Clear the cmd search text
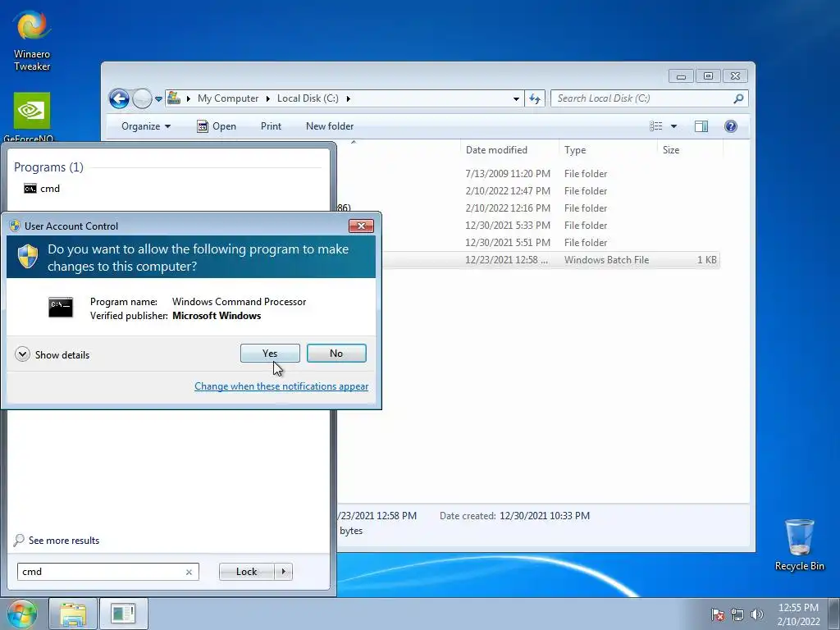 (x=189, y=572)
